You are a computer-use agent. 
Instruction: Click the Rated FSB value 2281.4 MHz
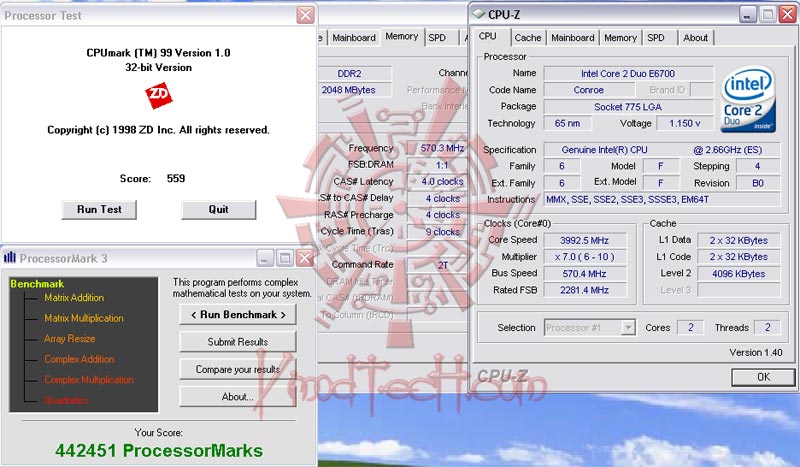[585, 290]
